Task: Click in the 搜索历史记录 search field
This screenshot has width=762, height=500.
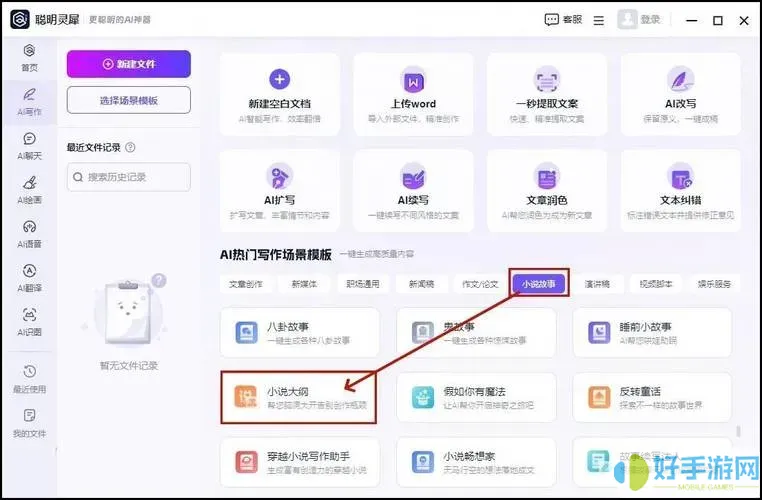Action: click(x=129, y=177)
